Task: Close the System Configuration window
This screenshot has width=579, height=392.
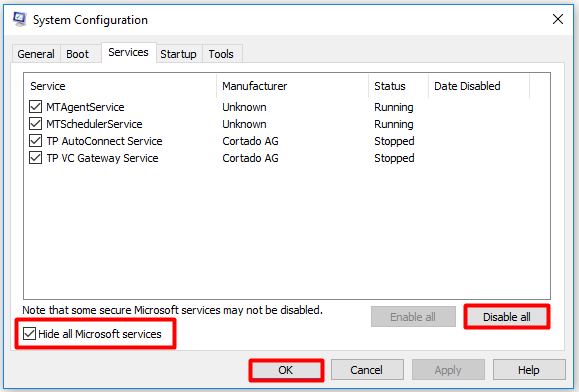Action: 558,19
